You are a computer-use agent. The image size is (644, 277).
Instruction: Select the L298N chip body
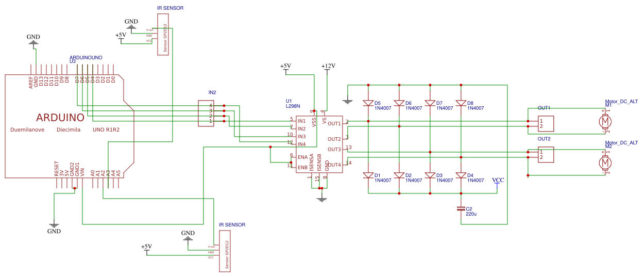click(319, 144)
